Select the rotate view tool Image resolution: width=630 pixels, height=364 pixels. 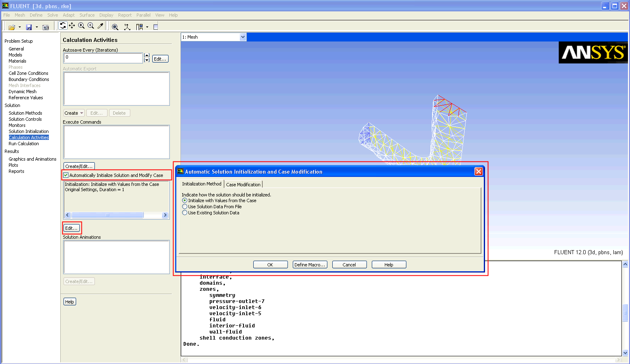[63, 26]
